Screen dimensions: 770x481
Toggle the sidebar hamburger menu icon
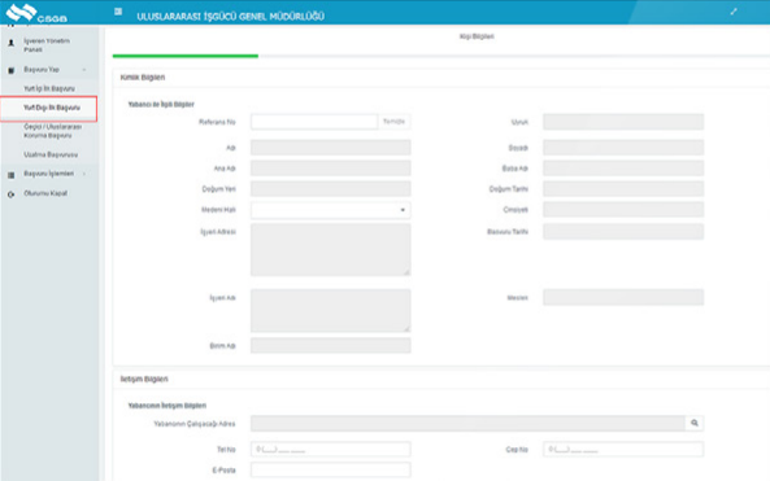pos(119,12)
